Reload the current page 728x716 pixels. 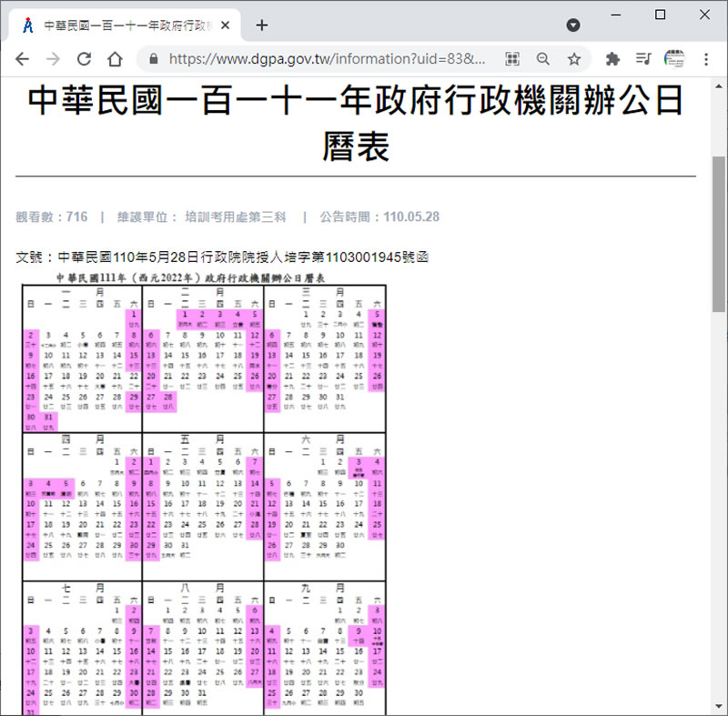[x=84, y=59]
